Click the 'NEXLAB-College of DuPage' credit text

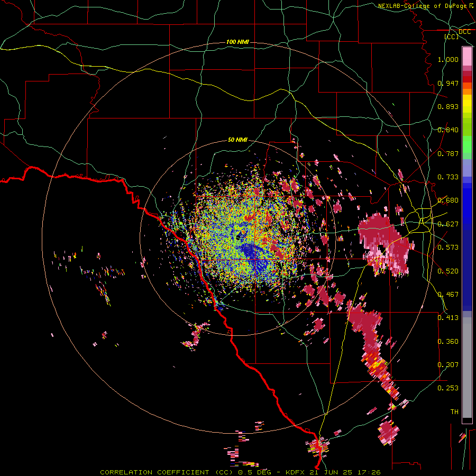click(x=422, y=6)
